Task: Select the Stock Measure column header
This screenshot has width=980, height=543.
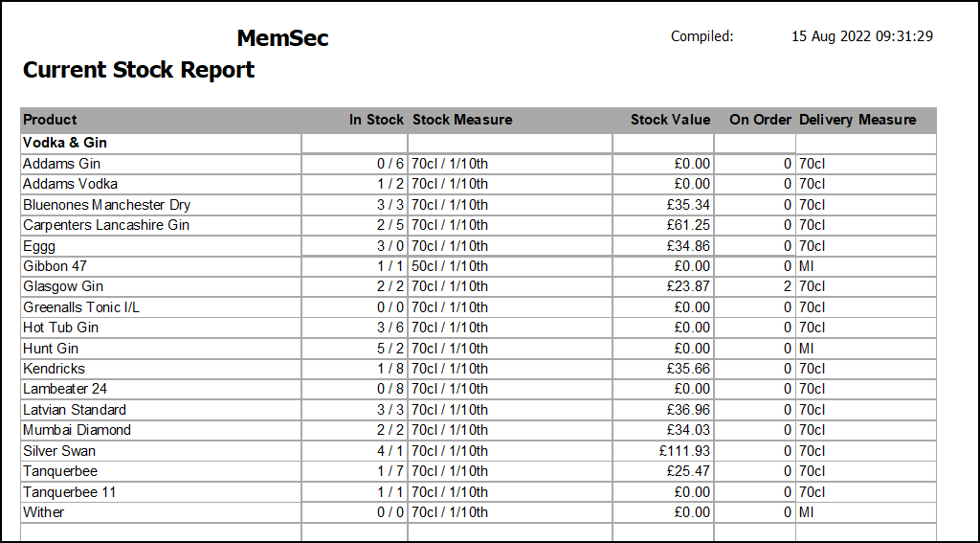Action: 462,120
